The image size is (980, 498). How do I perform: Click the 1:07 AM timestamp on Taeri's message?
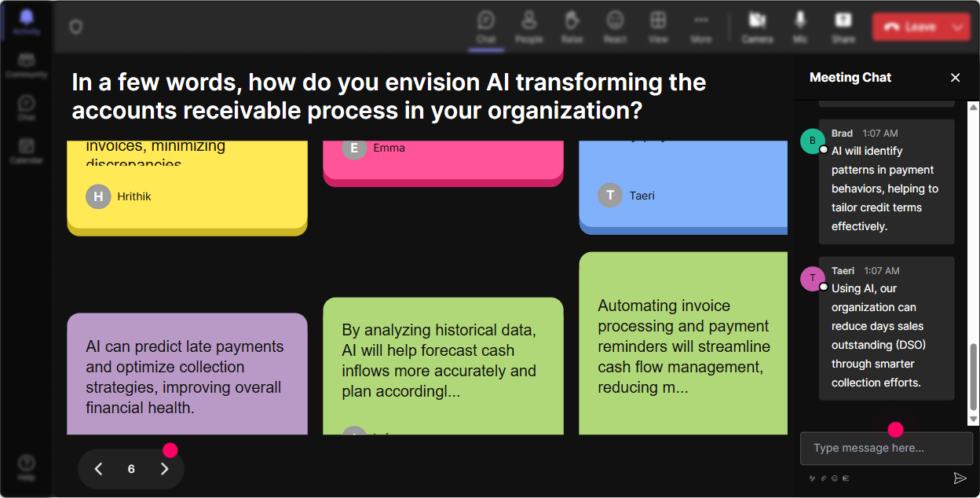tap(882, 271)
